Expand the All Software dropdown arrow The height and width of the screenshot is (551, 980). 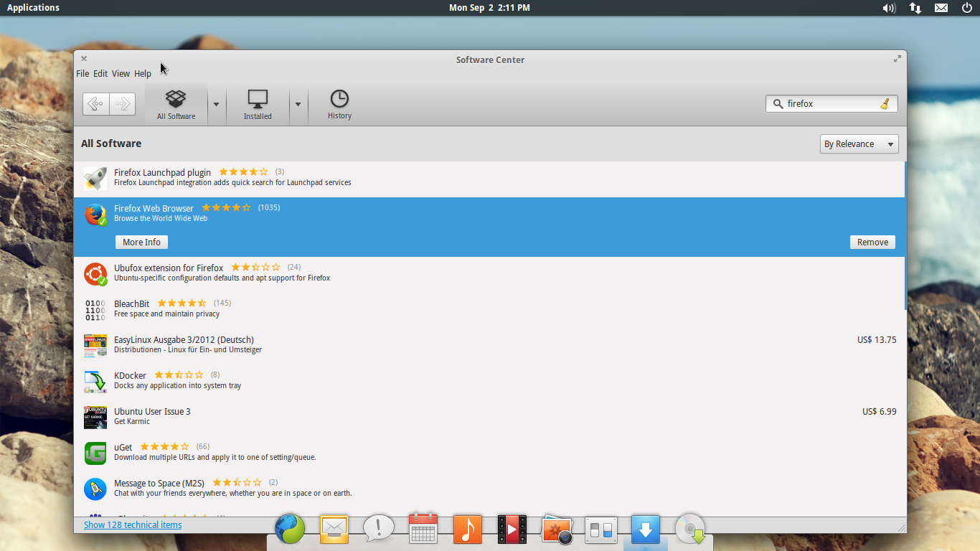(x=216, y=104)
